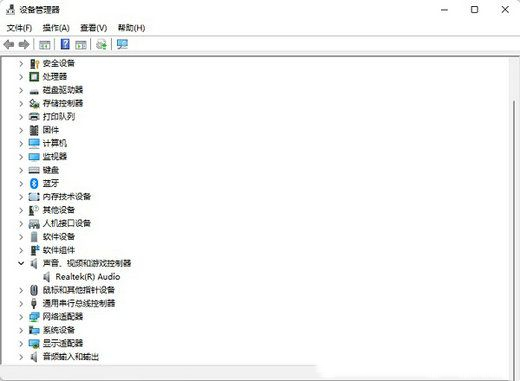Click the 安全设备 key-and-chip icon

coord(34,63)
